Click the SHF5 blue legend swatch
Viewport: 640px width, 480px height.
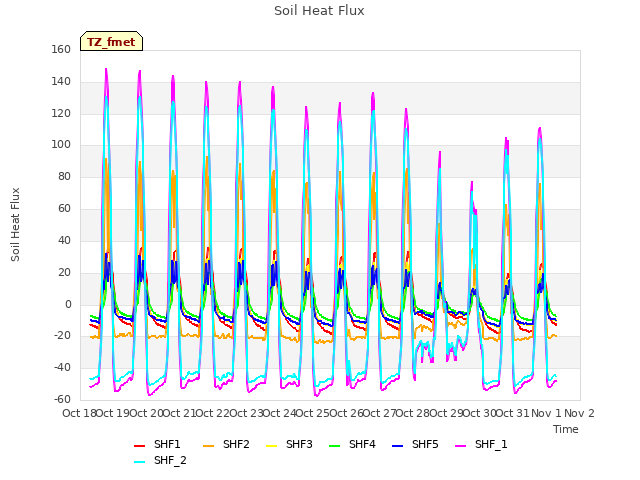point(398,446)
